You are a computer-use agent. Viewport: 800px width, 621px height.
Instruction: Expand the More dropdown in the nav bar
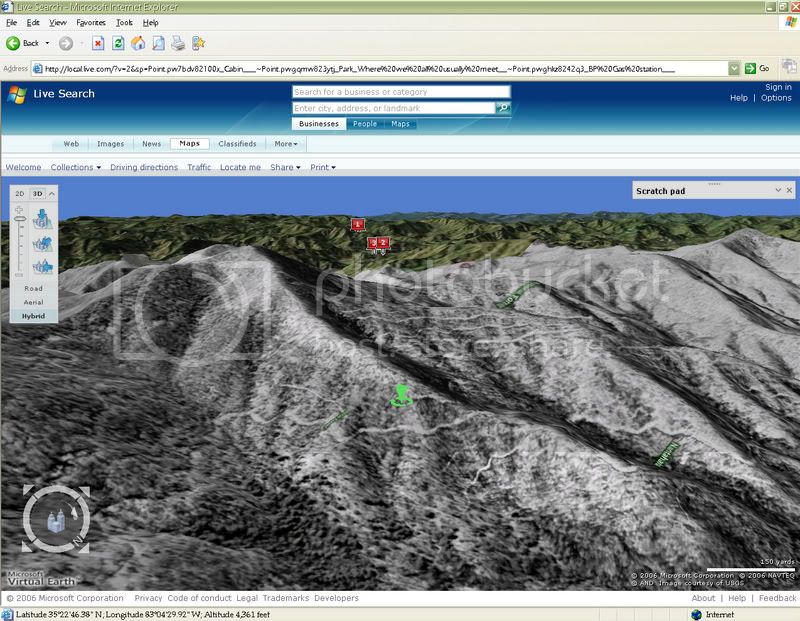click(286, 144)
